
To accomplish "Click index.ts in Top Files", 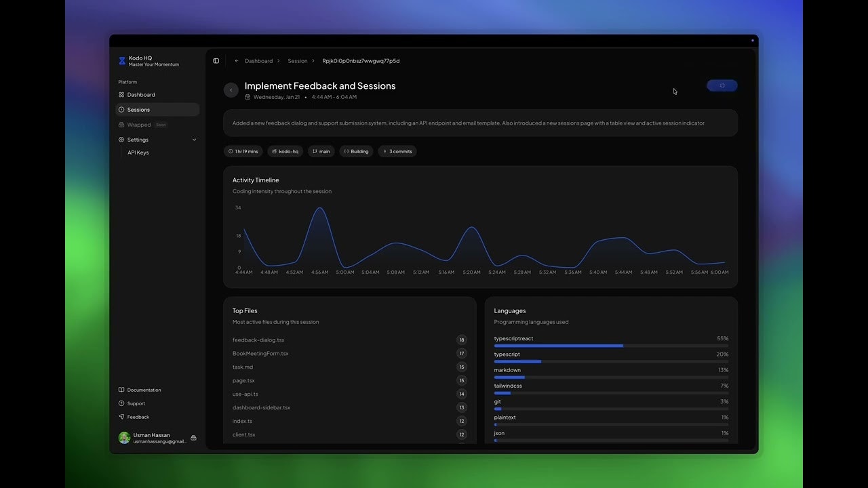I will tap(242, 422).
